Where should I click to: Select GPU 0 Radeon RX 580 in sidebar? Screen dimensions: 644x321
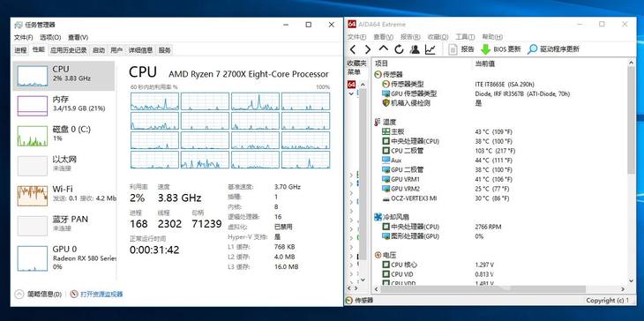[64, 258]
